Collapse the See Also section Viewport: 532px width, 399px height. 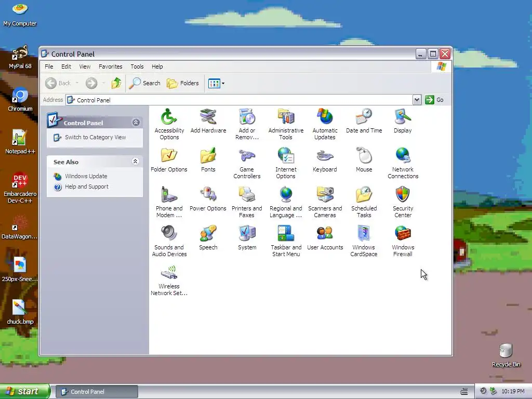click(136, 162)
